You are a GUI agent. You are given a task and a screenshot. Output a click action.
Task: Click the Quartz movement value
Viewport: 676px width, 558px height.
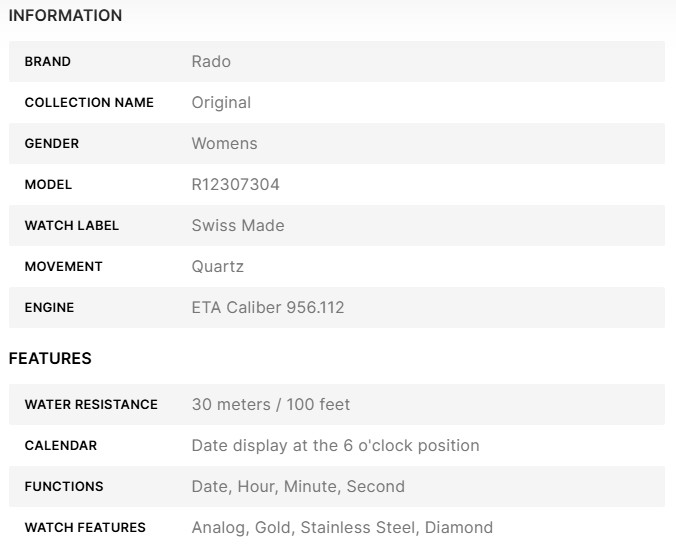coord(217,267)
